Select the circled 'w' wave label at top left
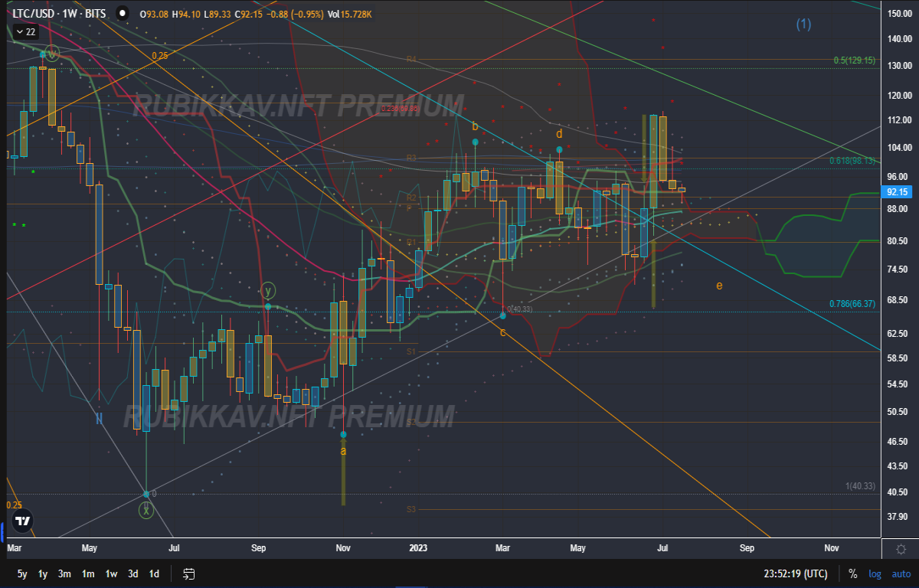The height and width of the screenshot is (588, 919). (x=51, y=54)
